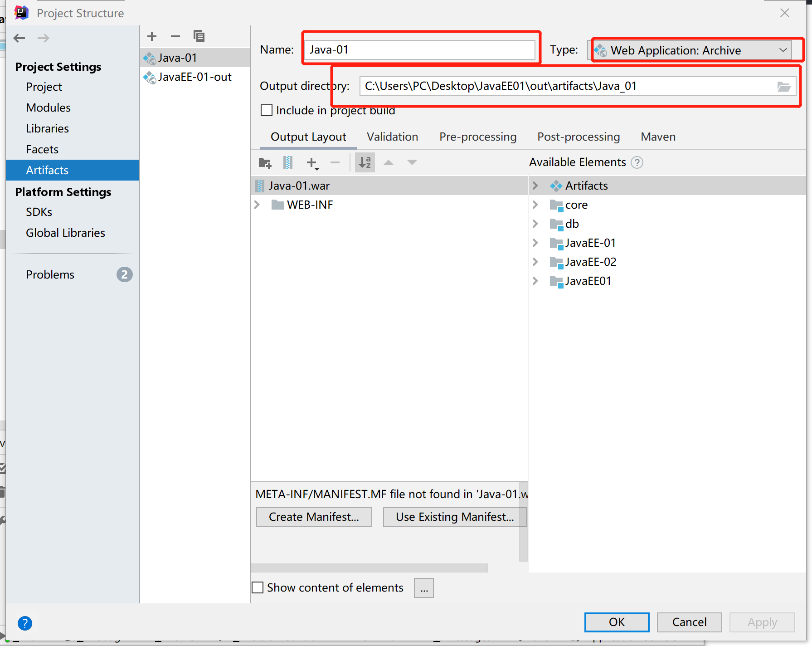The width and height of the screenshot is (812, 646).
Task: Select Java-01.war in output layout
Action: 389,186
